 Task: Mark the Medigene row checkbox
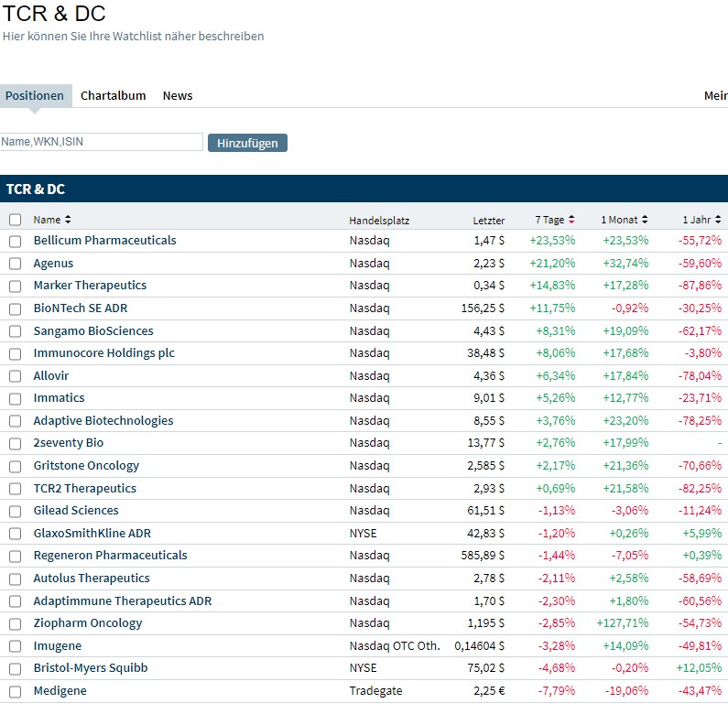point(15,691)
